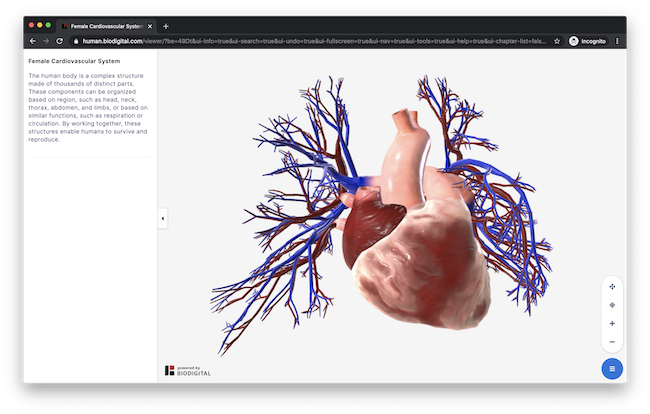Select the pan/move tool icon
650x414 pixels.
612,286
